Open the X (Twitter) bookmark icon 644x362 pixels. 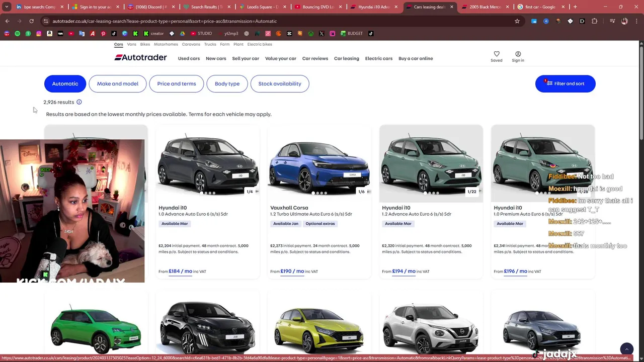pos(321,33)
